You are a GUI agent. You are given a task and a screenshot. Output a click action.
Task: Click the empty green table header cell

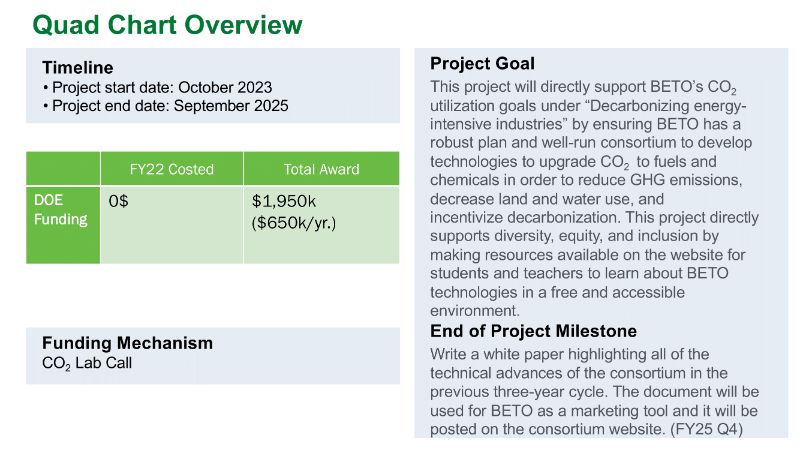(x=62, y=169)
